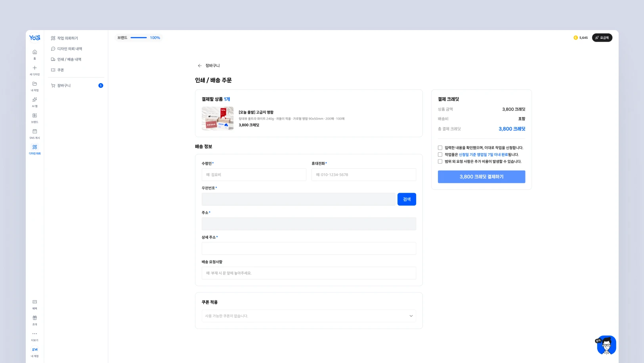Click the Yo logo at top-left
The width and height of the screenshot is (644, 363).
coord(34,38)
